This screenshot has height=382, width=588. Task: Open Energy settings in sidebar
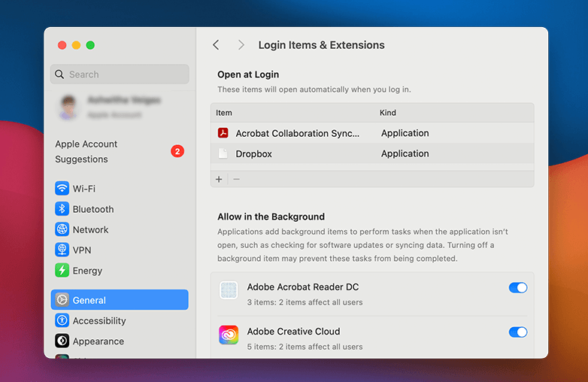click(120, 270)
